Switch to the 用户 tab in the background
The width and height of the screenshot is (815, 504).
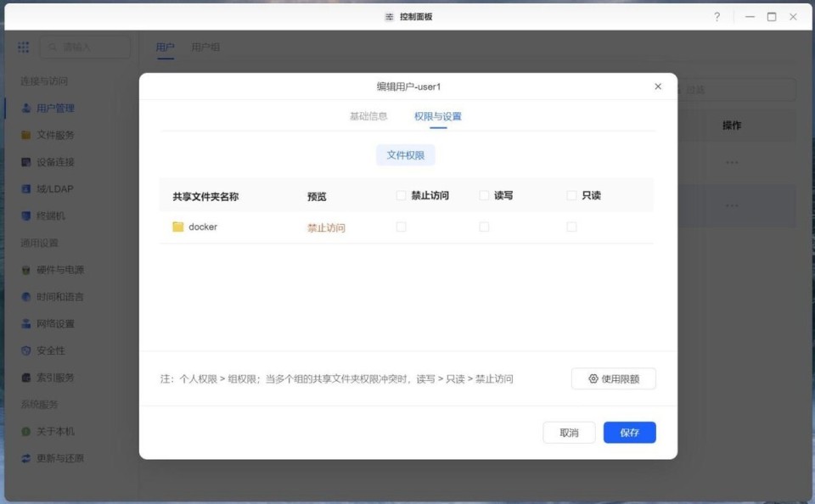[165, 48]
